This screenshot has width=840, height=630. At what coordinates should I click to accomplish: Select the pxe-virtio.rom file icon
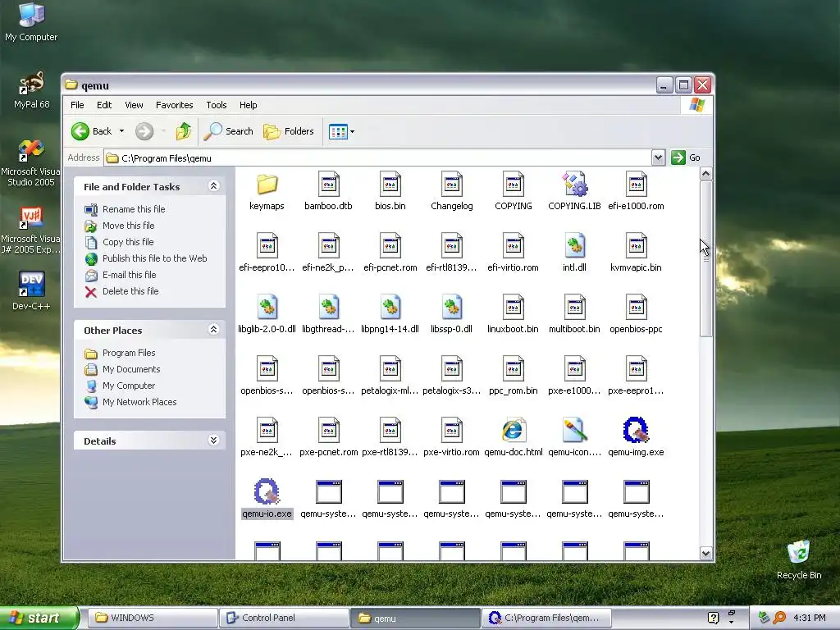[452, 430]
